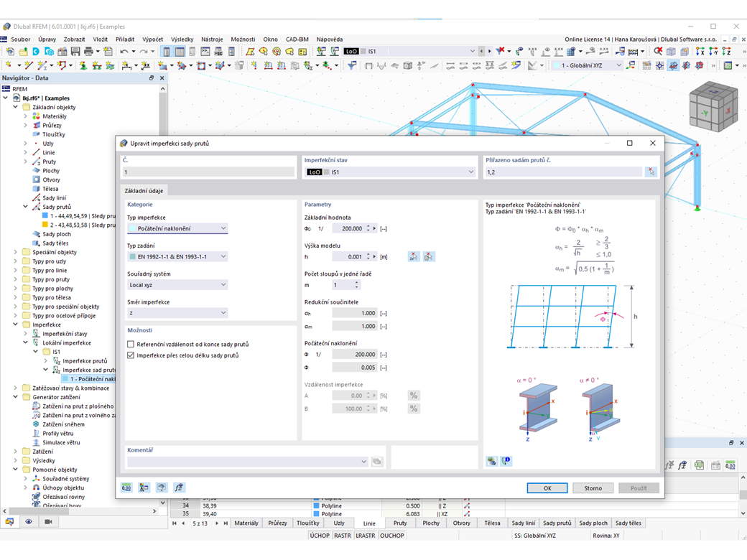This screenshot has height=560, width=747.
Task: Click navigator Data tab icon at bottom
Action: point(9,522)
